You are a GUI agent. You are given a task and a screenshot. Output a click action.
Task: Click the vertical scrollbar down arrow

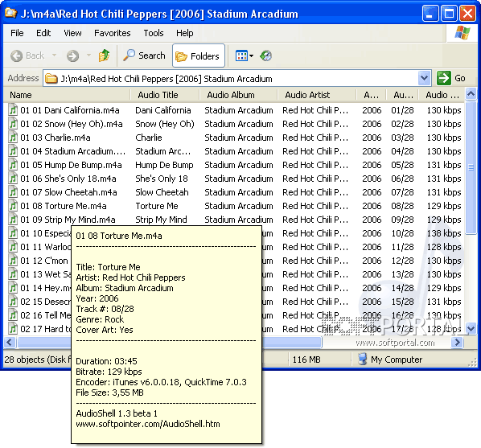(x=471, y=328)
